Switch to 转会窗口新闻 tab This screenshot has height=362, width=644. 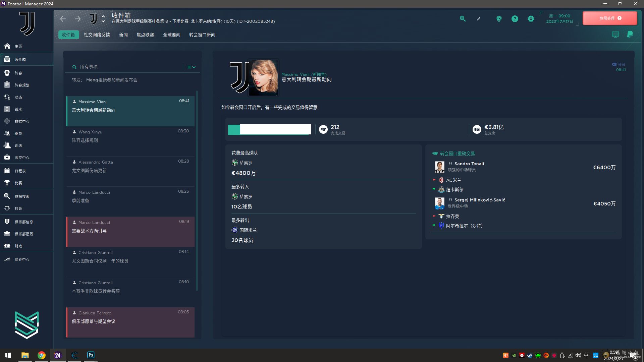[202, 35]
